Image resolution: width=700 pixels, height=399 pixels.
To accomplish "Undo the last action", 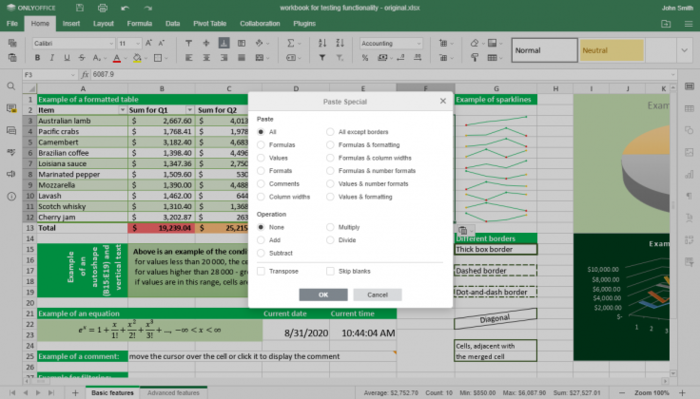I will click(x=125, y=8).
